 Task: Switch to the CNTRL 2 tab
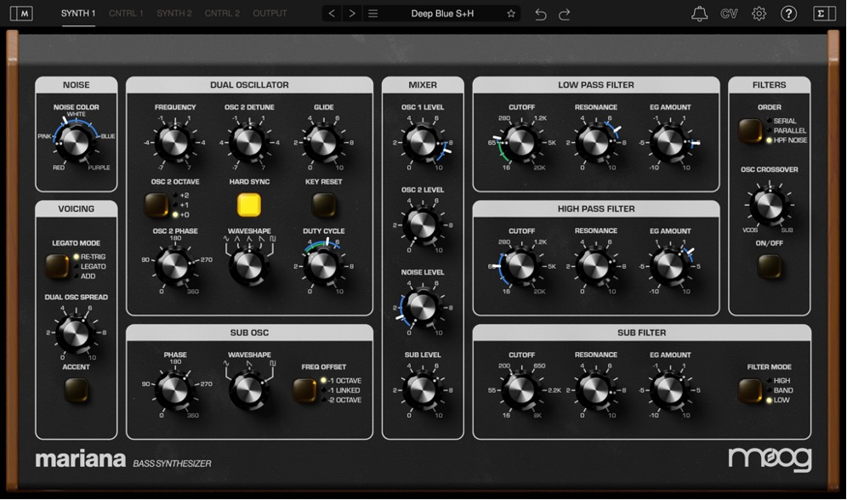coord(222,13)
